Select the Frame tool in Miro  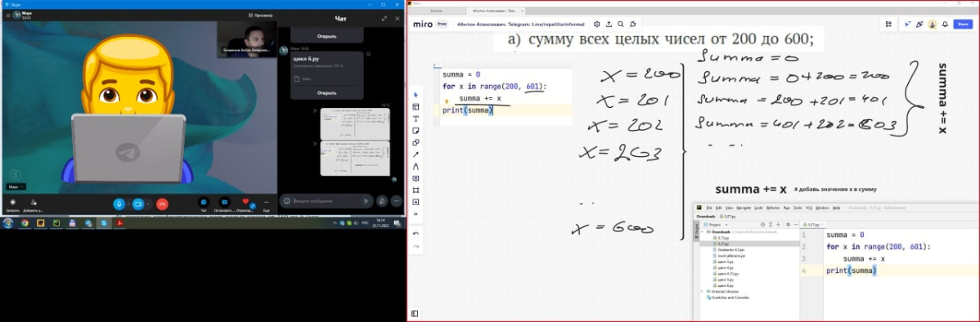tap(416, 190)
